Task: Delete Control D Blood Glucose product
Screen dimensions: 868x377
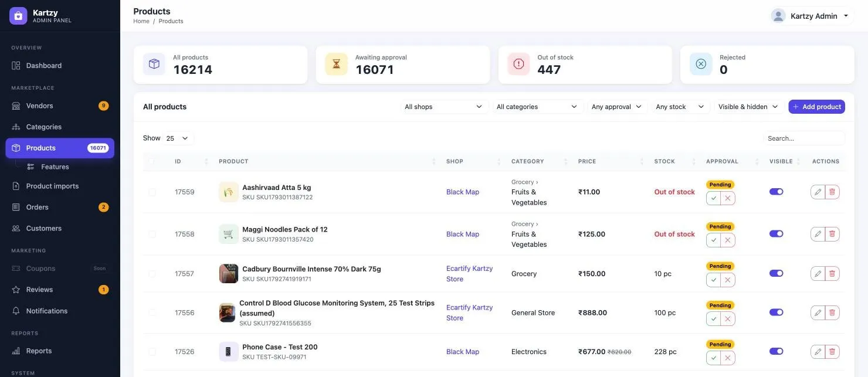Action: pos(832,313)
